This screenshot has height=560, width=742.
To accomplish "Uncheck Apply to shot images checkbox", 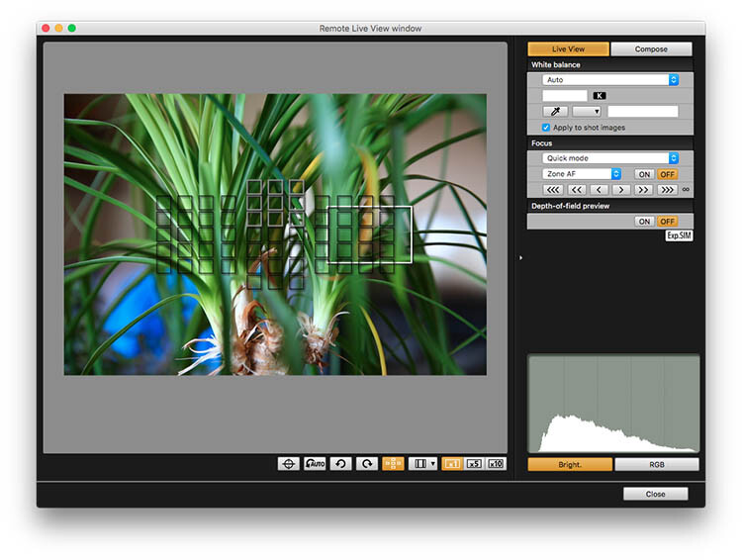I will coord(546,128).
